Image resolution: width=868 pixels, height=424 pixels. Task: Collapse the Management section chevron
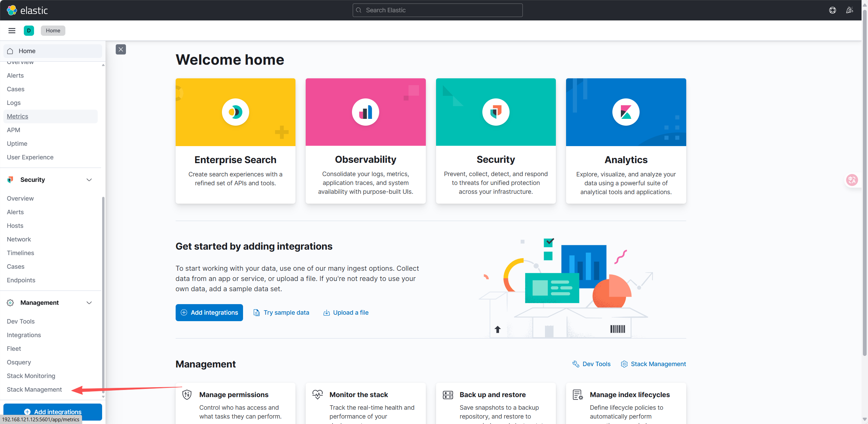click(x=89, y=302)
